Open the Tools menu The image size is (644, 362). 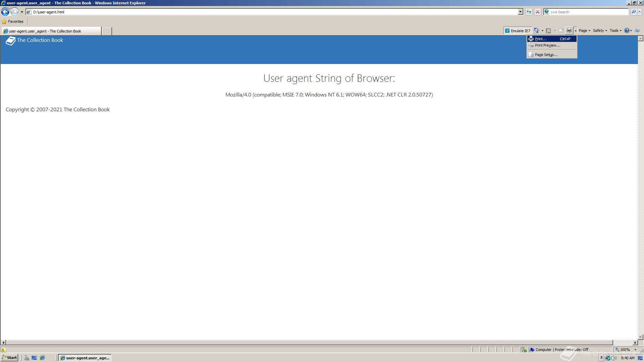click(615, 31)
